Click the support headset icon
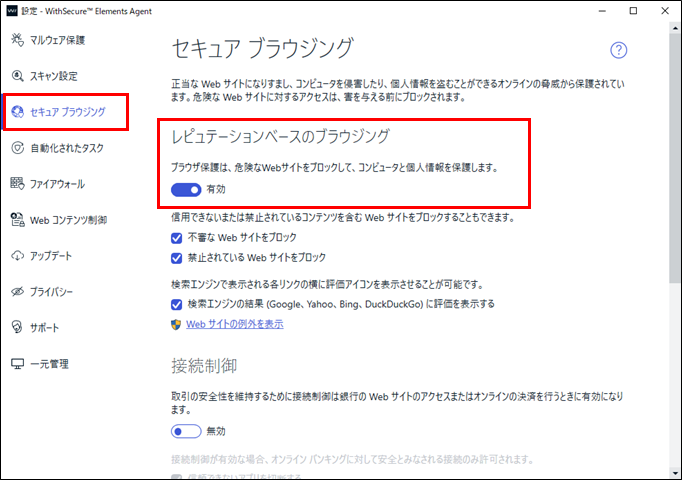Image resolution: width=682 pixels, height=480 pixels. 17,327
